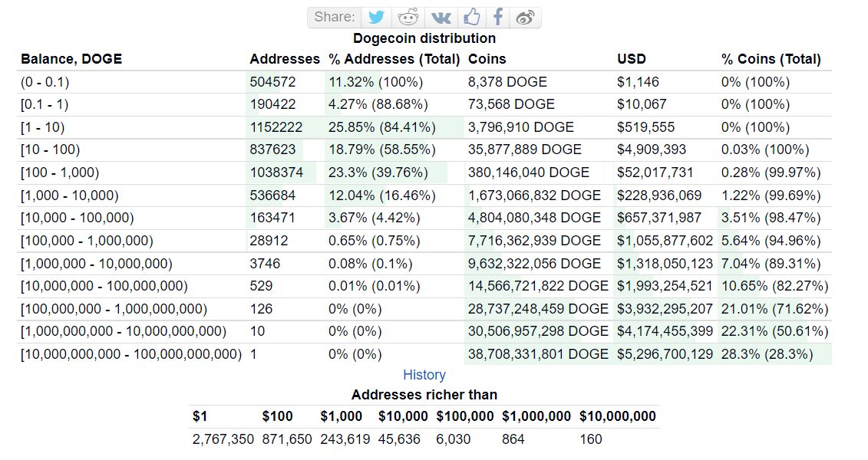The image size is (868, 460).
Task: Click the 38,708,331,801 DOGE coins value
Action: pyautogui.click(x=540, y=354)
